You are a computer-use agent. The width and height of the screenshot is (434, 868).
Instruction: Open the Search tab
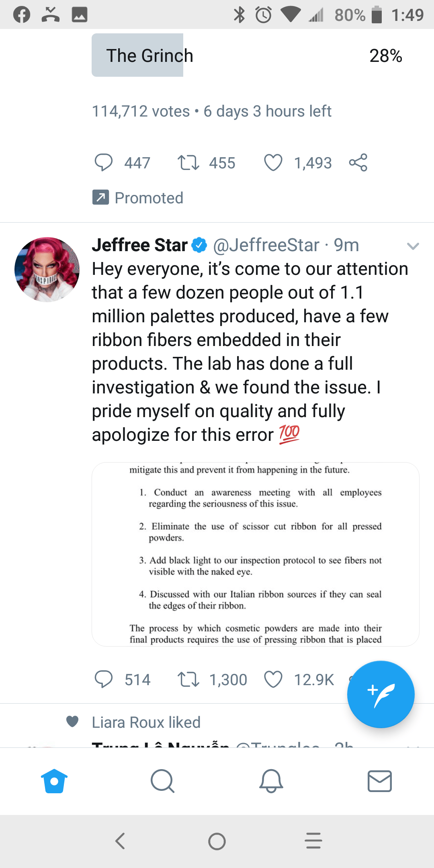point(163,781)
